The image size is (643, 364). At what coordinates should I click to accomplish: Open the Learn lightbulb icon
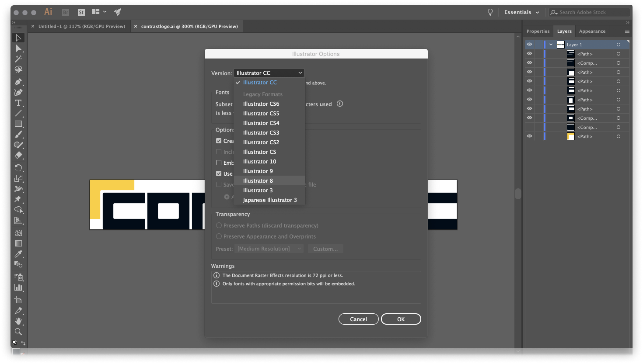pos(490,12)
